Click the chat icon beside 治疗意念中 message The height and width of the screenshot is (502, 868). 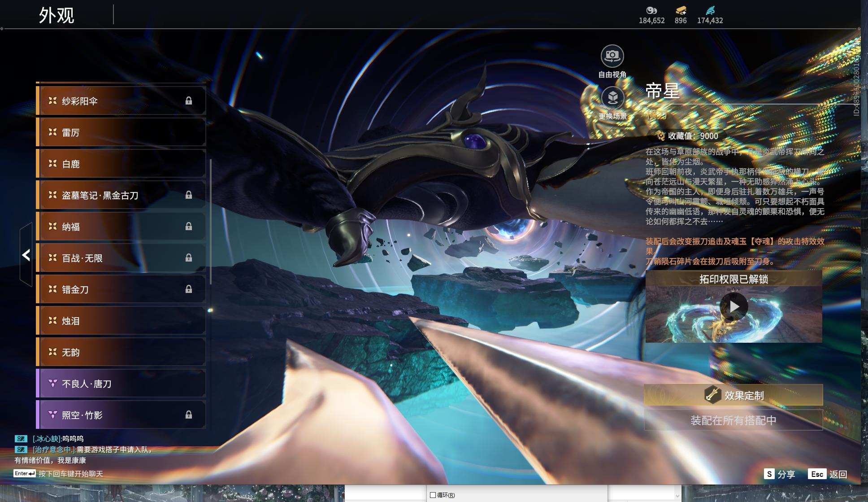[x=21, y=449]
